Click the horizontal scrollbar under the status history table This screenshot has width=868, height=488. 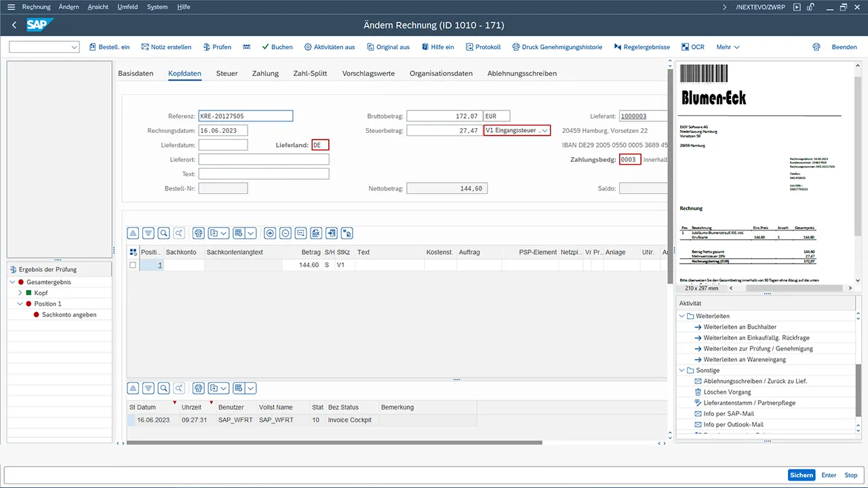coord(334,443)
